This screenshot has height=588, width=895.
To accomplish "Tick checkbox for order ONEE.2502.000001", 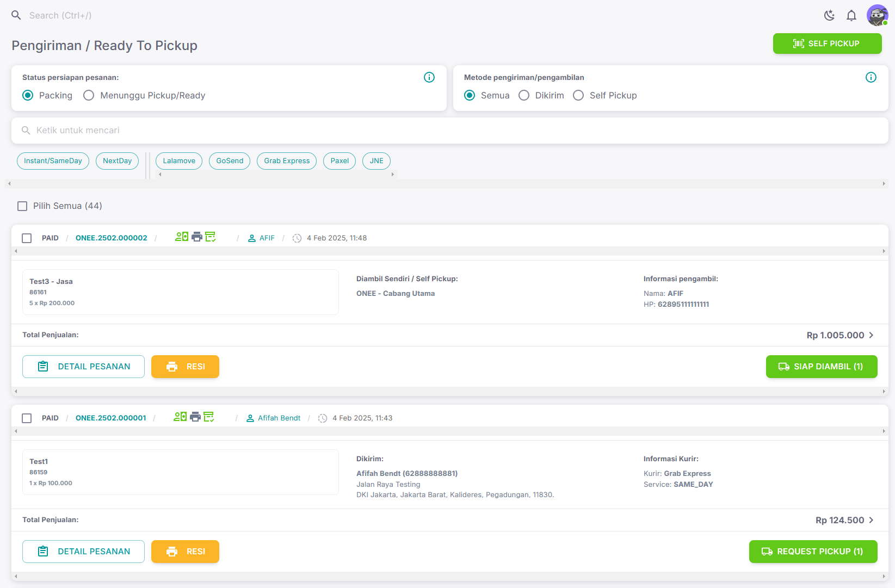I will tap(27, 418).
